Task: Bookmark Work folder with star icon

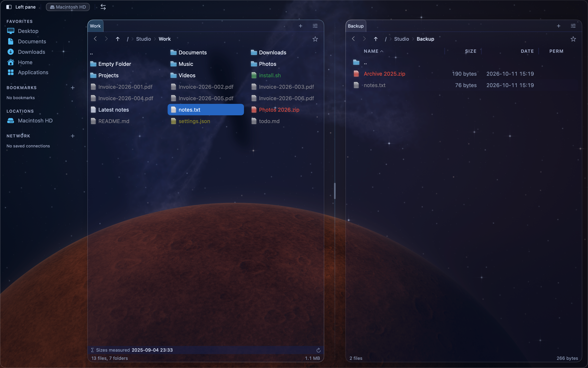Action: [x=315, y=39]
